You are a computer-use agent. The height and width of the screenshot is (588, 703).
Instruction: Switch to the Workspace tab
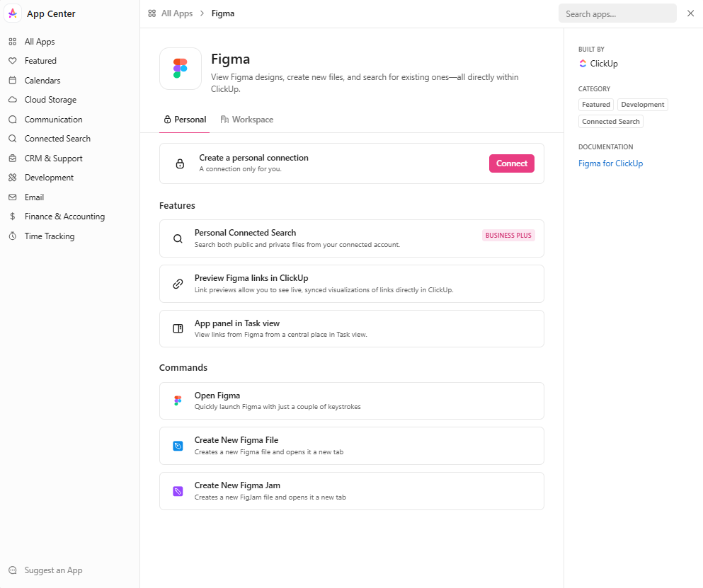(246, 120)
